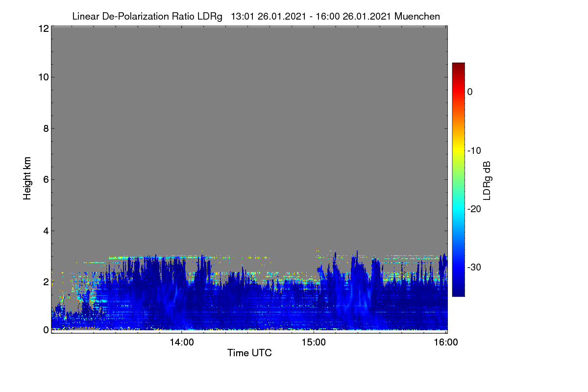The width and height of the screenshot is (588, 392).
Task: Click the 2 km height tick label
Action: [46, 282]
